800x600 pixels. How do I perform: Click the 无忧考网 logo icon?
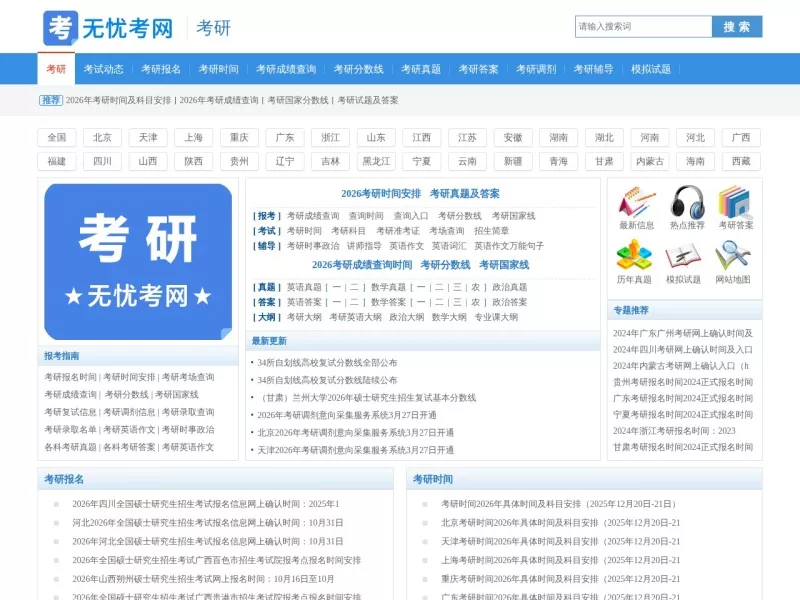tap(60, 28)
